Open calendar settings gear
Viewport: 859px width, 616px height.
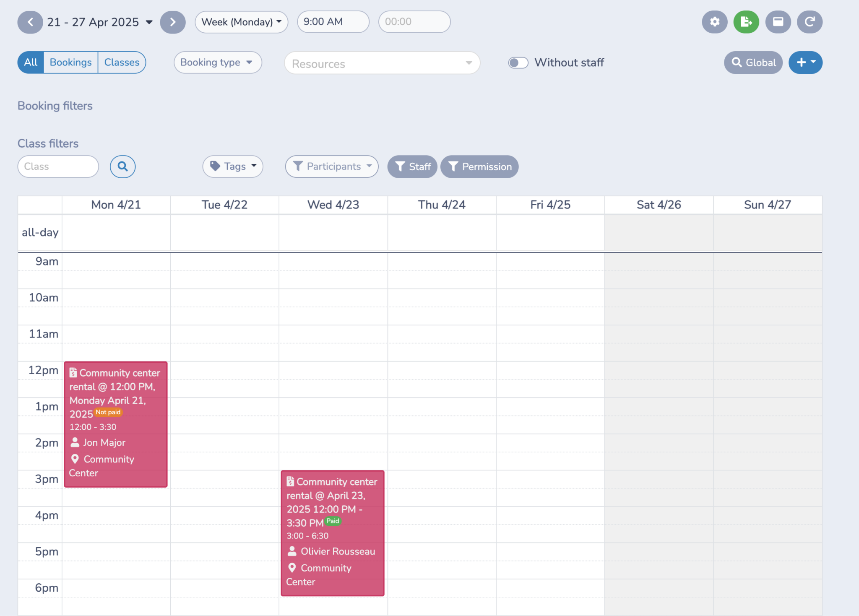coord(715,22)
